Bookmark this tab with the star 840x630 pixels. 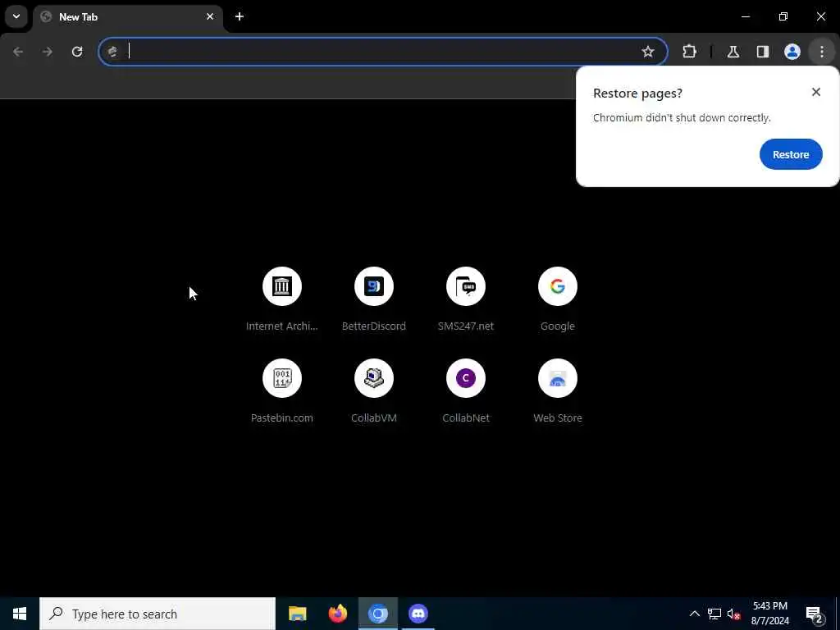click(648, 52)
